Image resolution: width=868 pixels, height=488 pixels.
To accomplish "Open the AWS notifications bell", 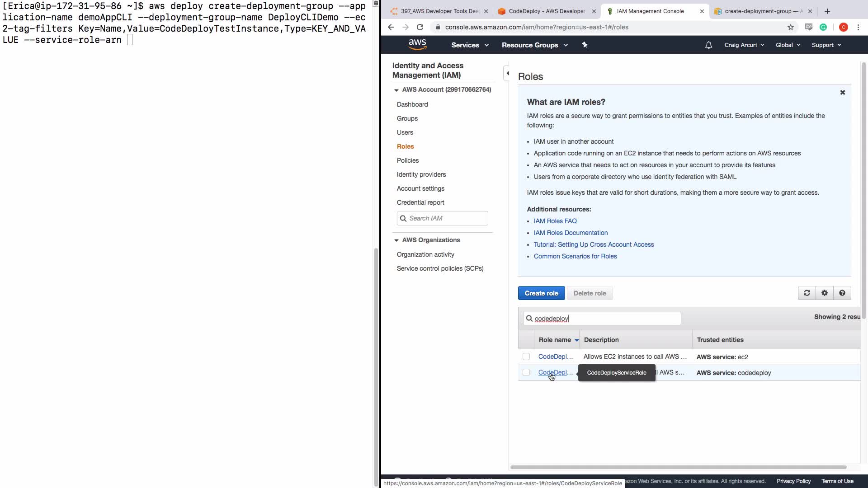I will [x=708, y=45].
